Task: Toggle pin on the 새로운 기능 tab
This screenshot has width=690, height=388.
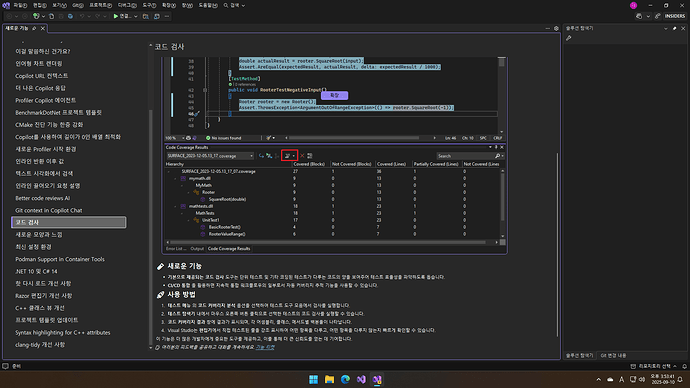Action: tap(34, 28)
